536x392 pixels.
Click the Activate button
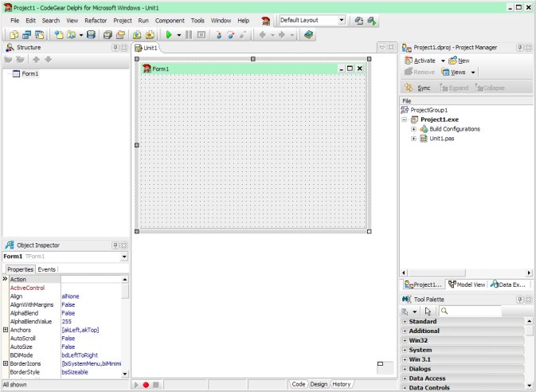(x=420, y=61)
